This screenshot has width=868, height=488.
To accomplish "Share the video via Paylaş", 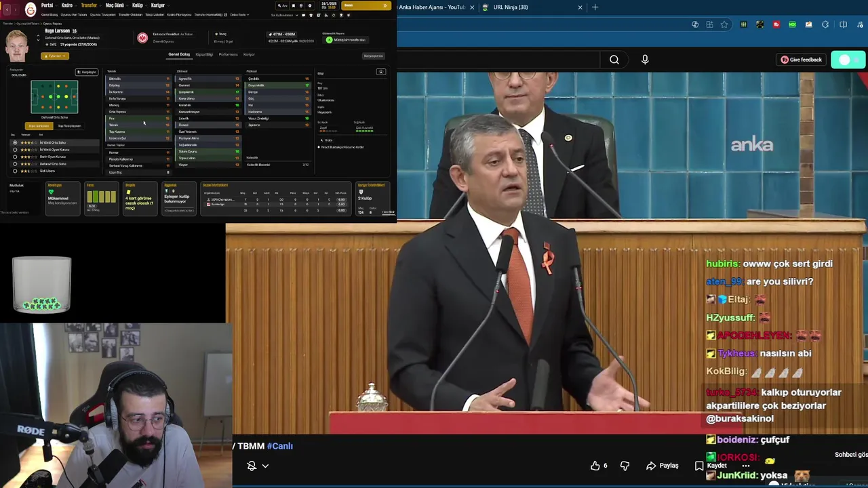I will [662, 466].
